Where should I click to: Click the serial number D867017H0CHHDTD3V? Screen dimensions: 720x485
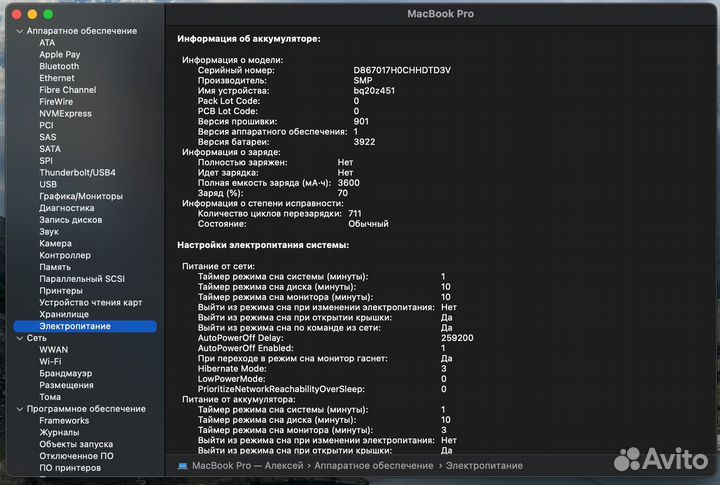pyautogui.click(x=402, y=70)
